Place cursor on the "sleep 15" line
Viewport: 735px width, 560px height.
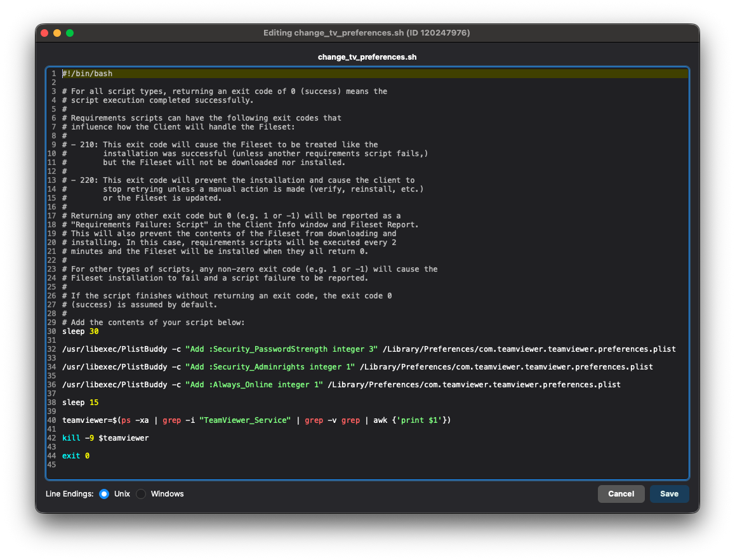click(x=80, y=403)
